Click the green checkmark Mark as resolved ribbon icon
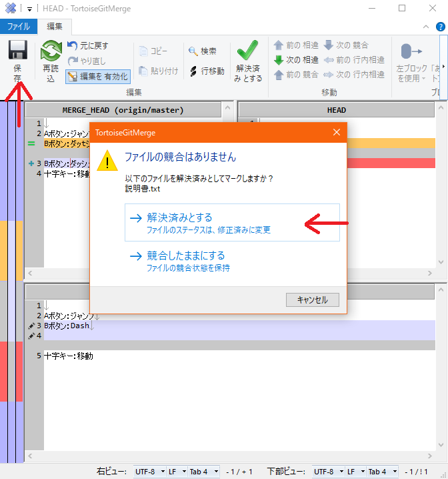 [x=247, y=50]
